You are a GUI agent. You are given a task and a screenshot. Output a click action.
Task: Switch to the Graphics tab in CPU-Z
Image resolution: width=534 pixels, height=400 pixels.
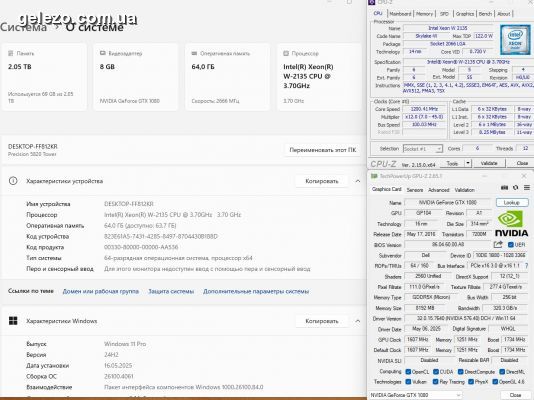(465, 14)
